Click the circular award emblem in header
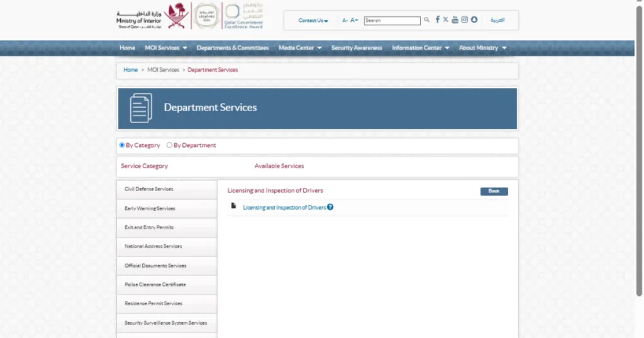 (206, 16)
